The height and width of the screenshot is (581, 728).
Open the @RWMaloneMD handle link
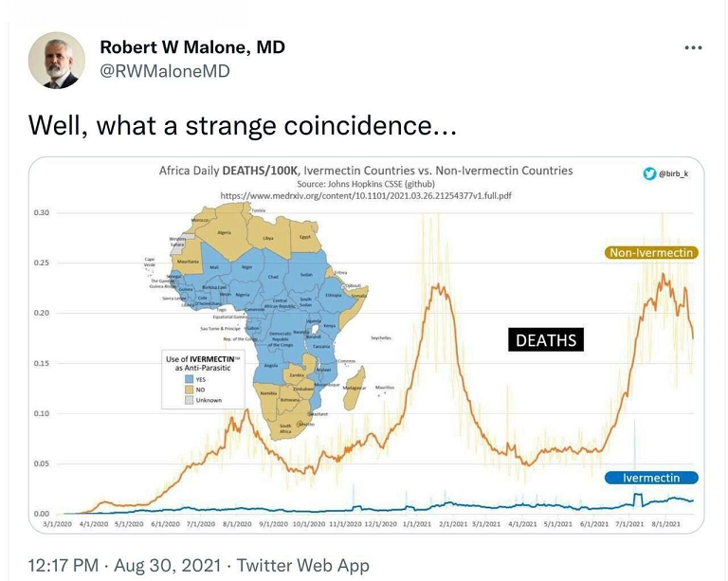click(165, 71)
